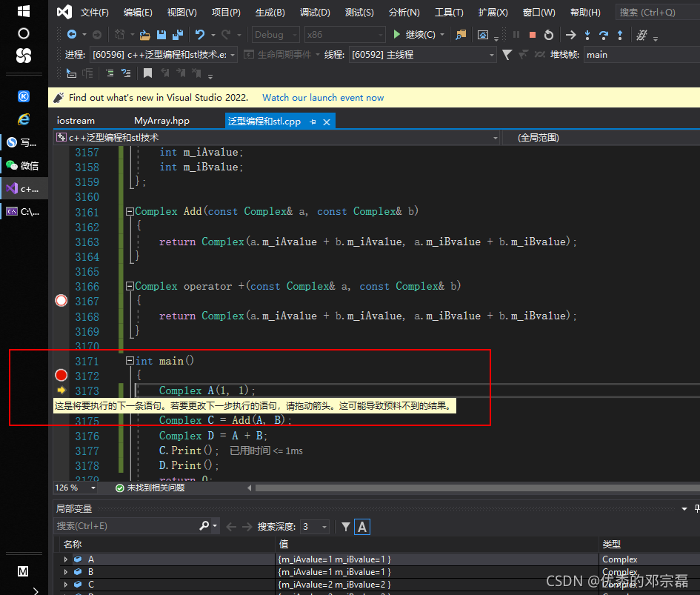Toggle the bookmark icon in text toolbar
700x595 pixels.
click(x=147, y=73)
